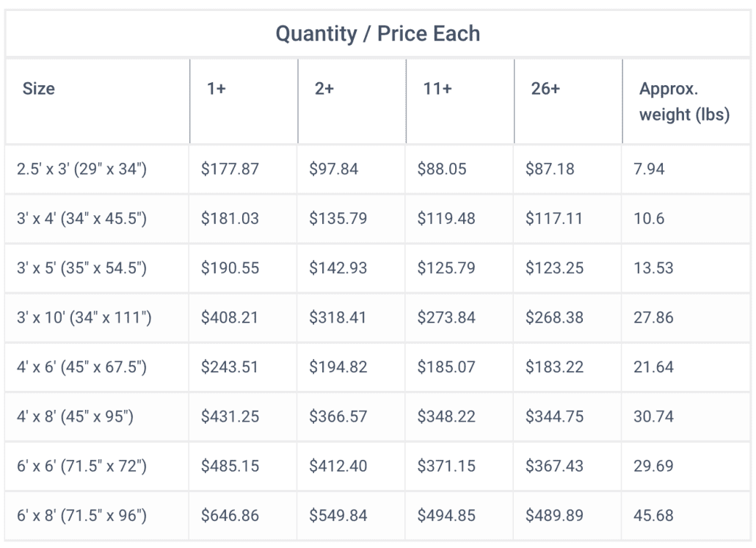Click the 26+ quantity column header
Image resolution: width=756 pixels, height=548 pixels.
coord(545,89)
